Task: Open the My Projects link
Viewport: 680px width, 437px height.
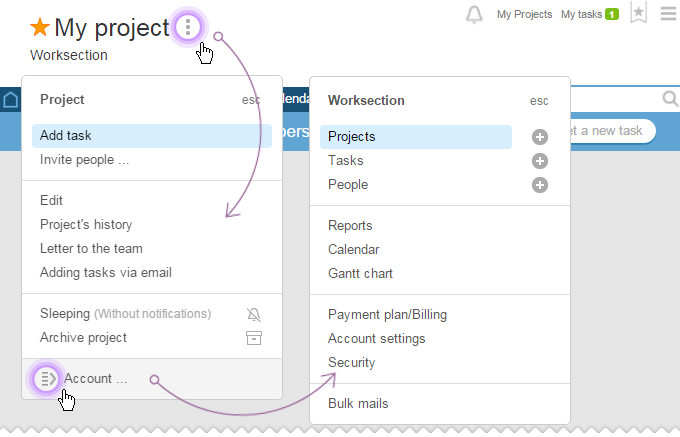Action: point(524,14)
